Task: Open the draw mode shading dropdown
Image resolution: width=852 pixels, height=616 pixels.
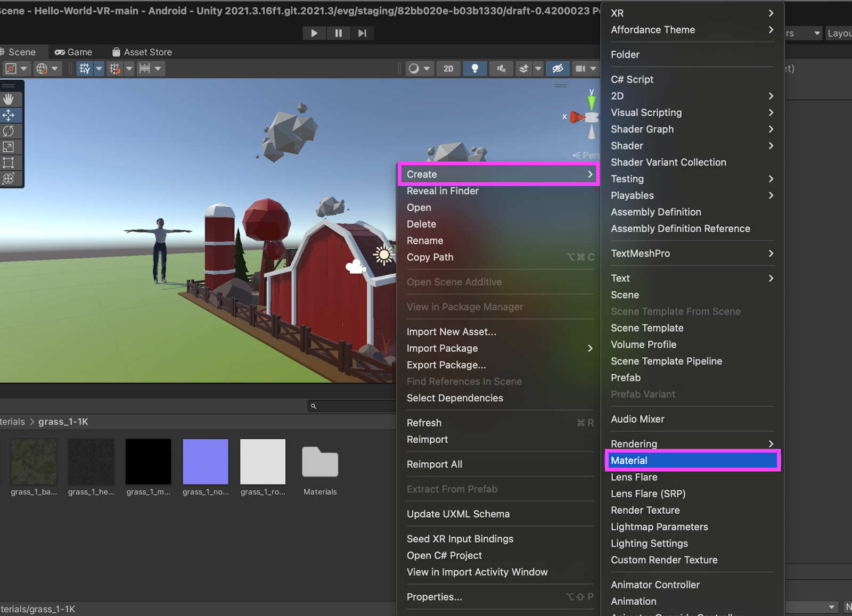Action: [419, 69]
